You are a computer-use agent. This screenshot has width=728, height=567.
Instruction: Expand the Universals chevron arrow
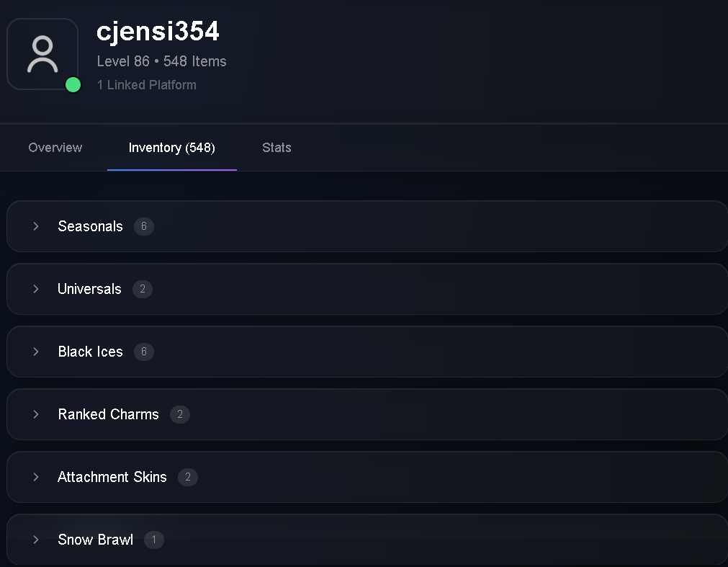tap(36, 289)
